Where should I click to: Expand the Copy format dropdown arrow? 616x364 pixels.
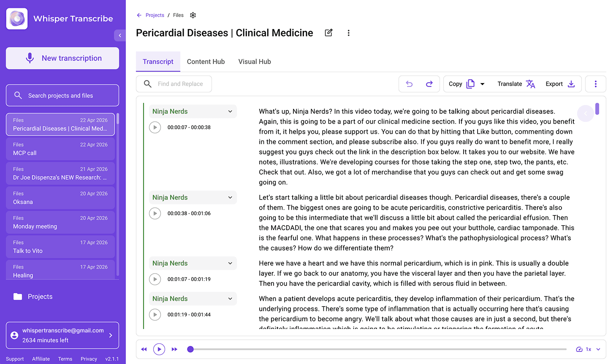pos(482,84)
